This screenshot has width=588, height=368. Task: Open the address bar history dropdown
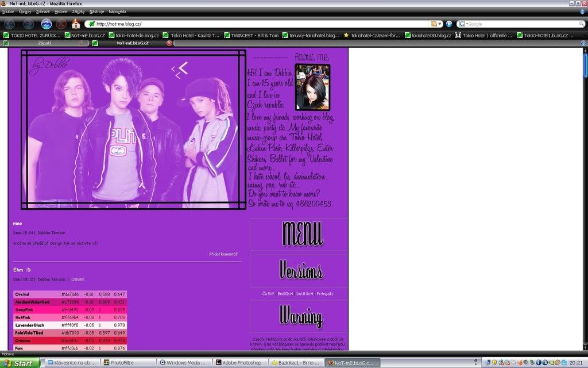pyautogui.click(x=440, y=24)
